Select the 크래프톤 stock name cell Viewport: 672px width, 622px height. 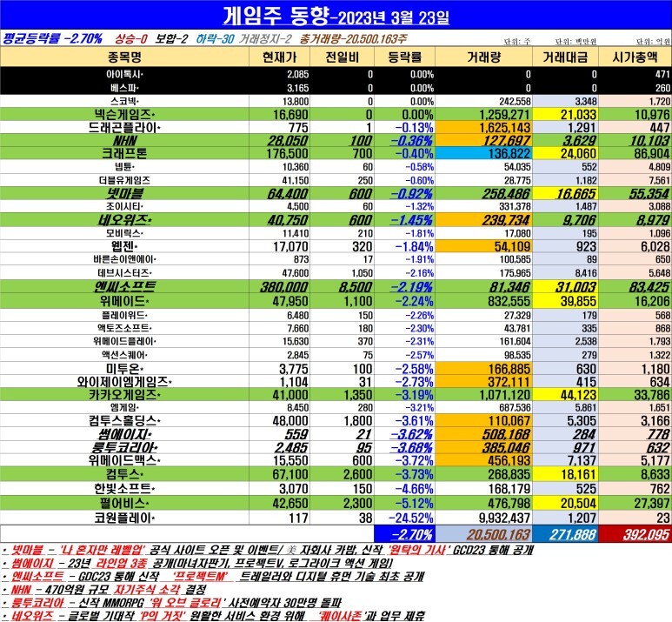tap(124, 153)
